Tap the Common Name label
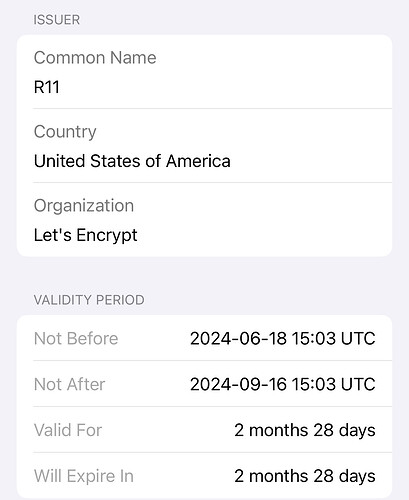Screen dimensions: 409x500 coord(95,58)
